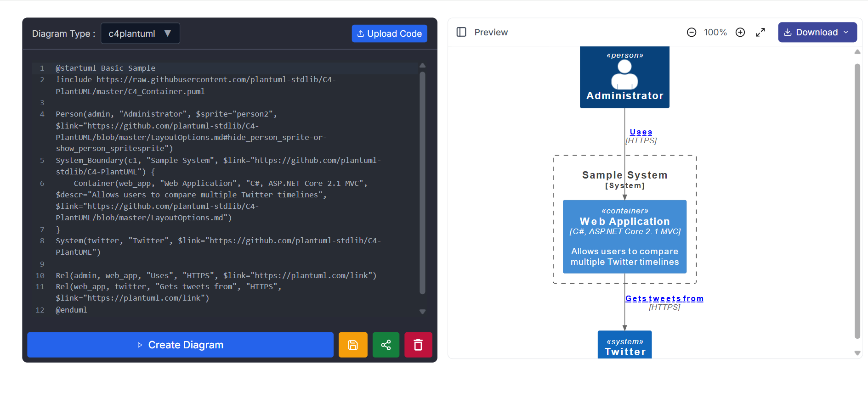
Task: Click the Preview label
Action: (x=491, y=32)
